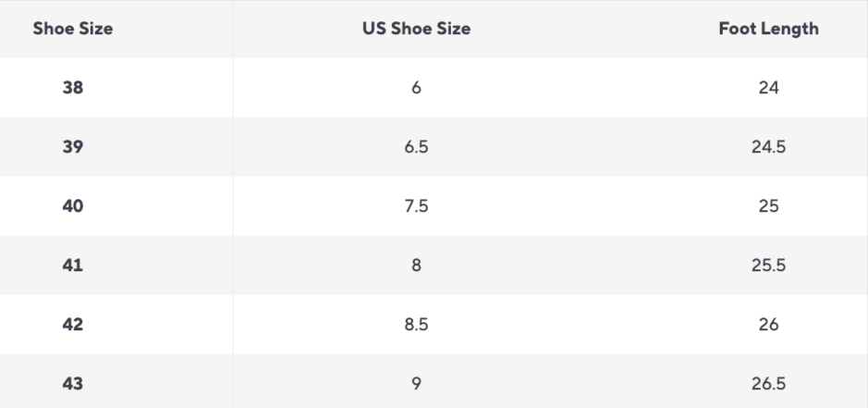Click US shoe size 8.5 value
Screen dimensions: 868x408
tap(416, 325)
